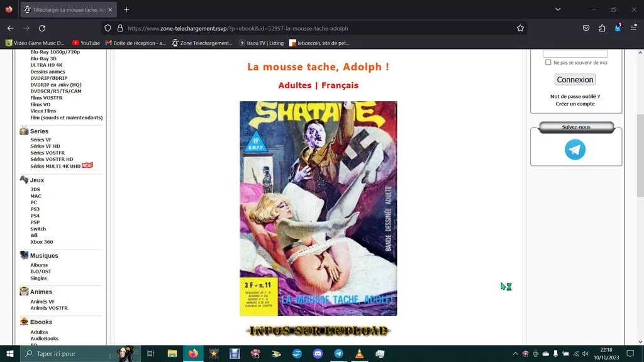Click the browser back arrow

(x=10, y=28)
